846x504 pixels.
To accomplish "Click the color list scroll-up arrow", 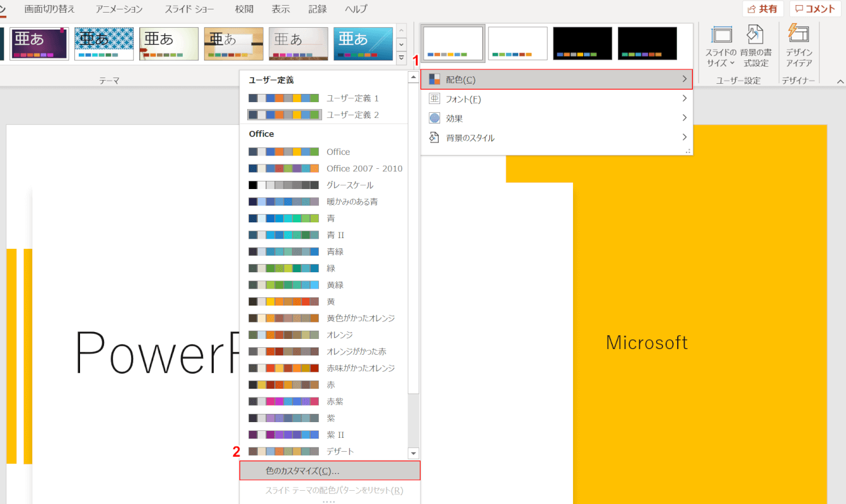I will pos(414,77).
